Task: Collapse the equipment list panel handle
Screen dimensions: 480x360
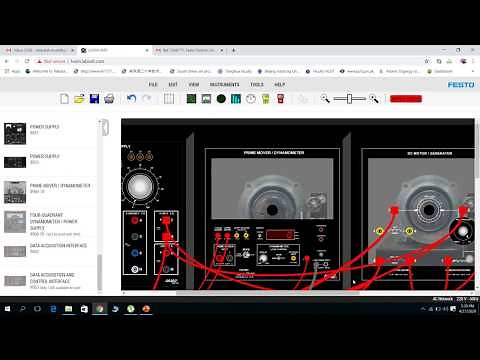Action: point(104,127)
